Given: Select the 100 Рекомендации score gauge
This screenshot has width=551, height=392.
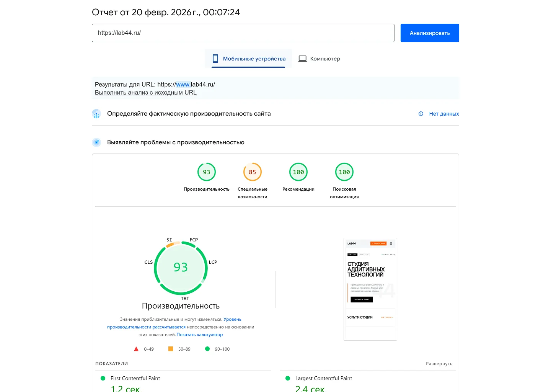Looking at the screenshot, I should (x=298, y=172).
